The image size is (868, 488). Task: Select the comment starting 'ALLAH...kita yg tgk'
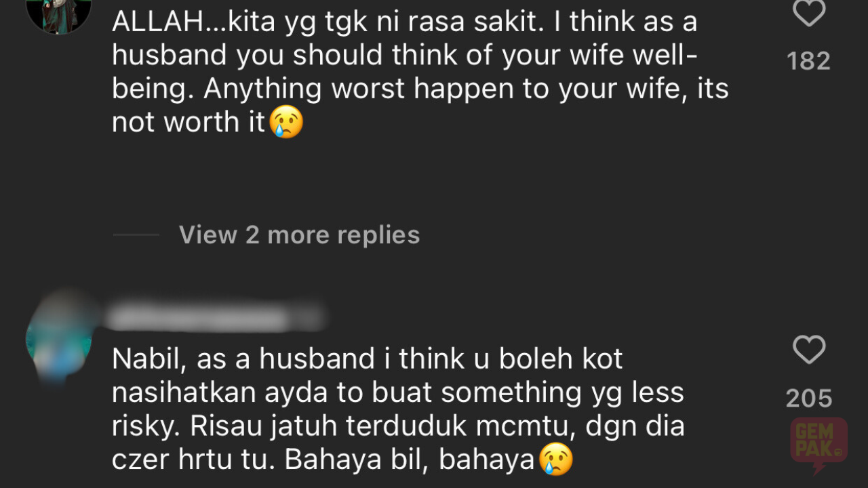tap(420, 73)
